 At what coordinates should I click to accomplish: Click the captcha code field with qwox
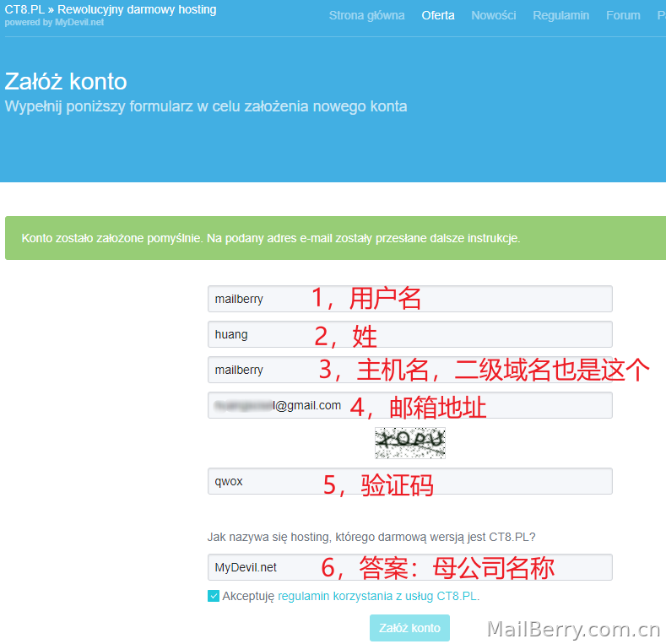coord(410,481)
